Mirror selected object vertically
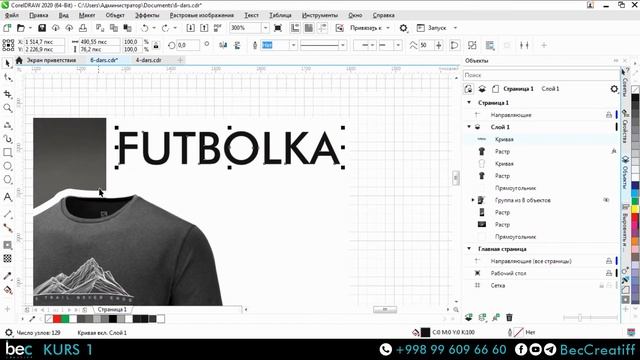This screenshot has height=360, width=640. pyautogui.click(x=237, y=45)
